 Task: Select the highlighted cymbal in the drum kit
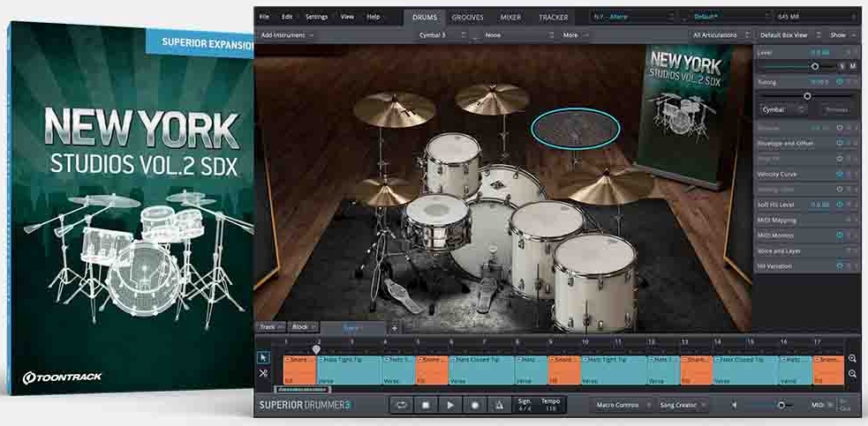[x=576, y=129]
